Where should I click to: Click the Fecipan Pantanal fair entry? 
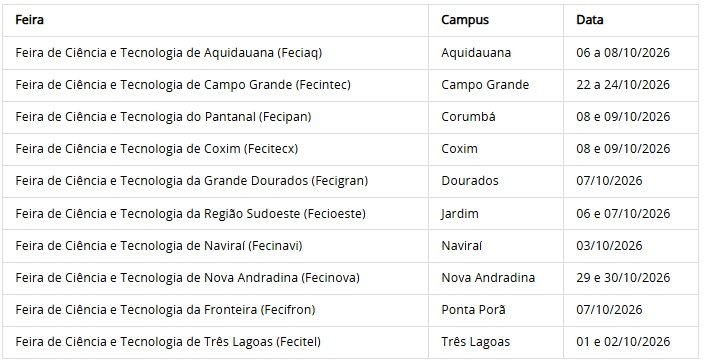163,117
